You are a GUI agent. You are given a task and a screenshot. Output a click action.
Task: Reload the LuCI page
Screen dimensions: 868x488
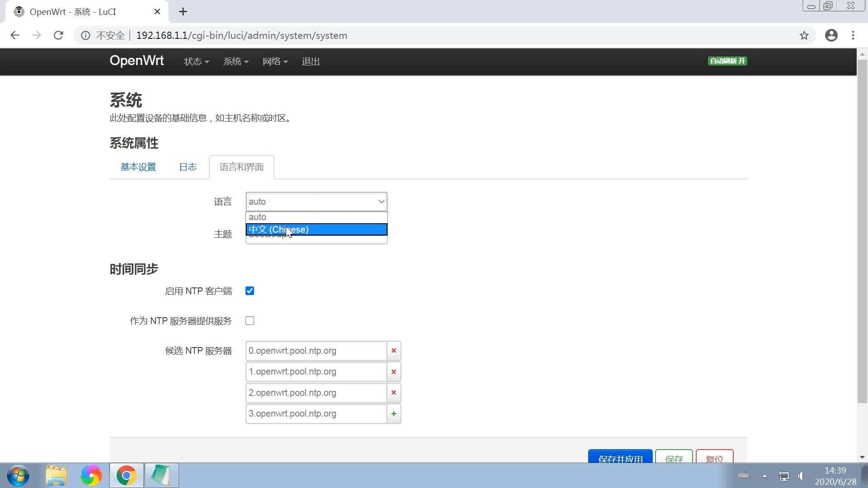[x=58, y=35]
